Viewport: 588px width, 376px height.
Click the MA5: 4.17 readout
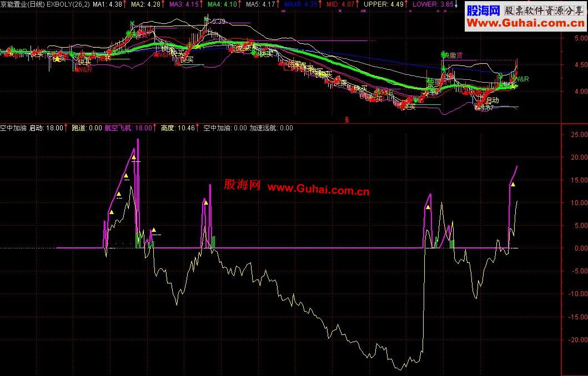pyautogui.click(x=260, y=4)
